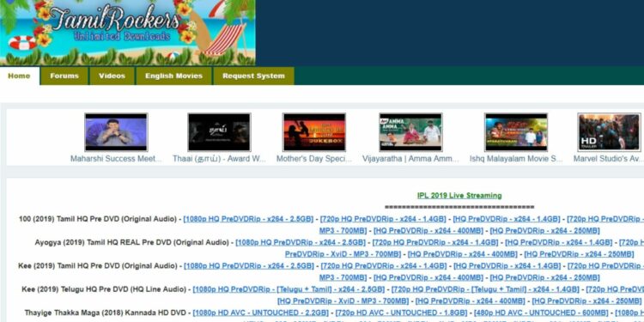Open Ayogya 720p HQ PreDVDRip 1.4GB link

pyautogui.click(x=435, y=243)
